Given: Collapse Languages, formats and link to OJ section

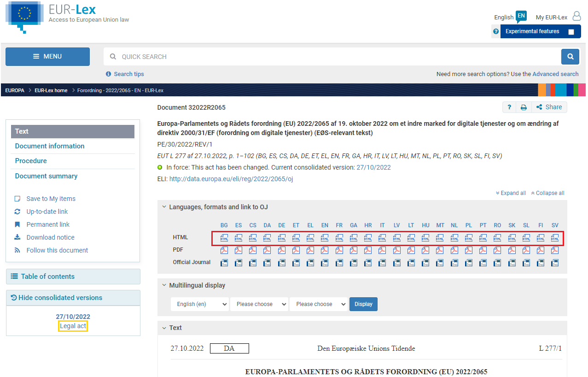Looking at the screenshot, I should click(x=164, y=207).
